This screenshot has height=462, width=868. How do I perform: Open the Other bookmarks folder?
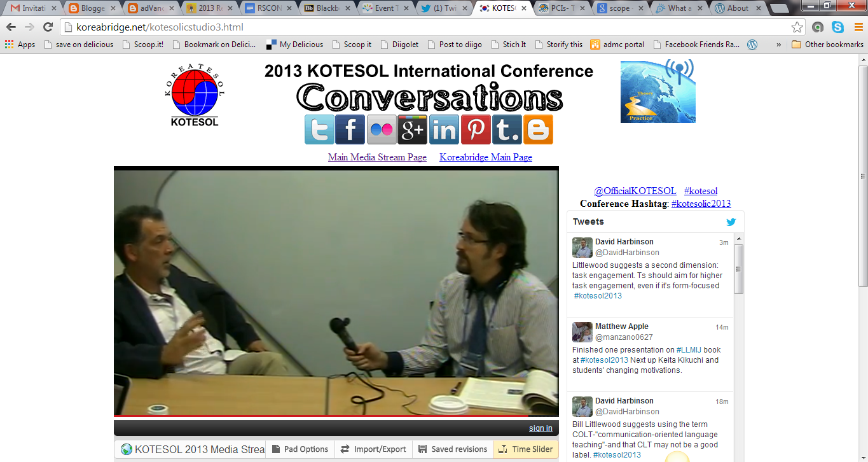coord(827,45)
